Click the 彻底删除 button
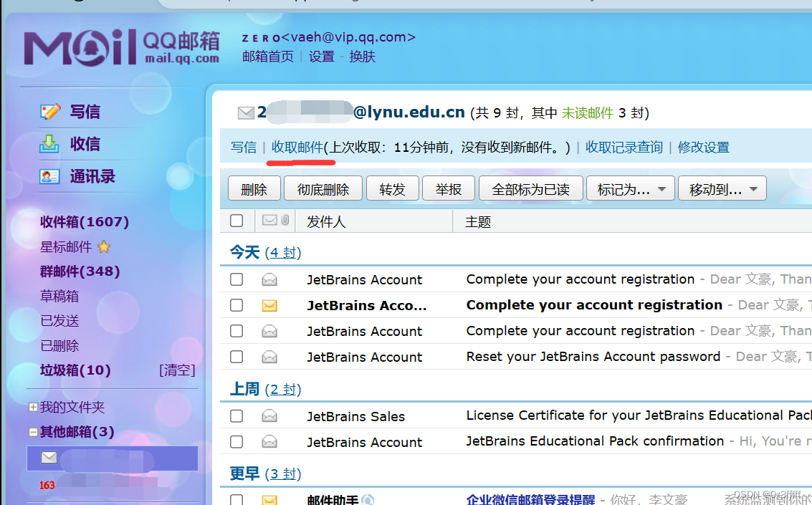 tap(323, 189)
